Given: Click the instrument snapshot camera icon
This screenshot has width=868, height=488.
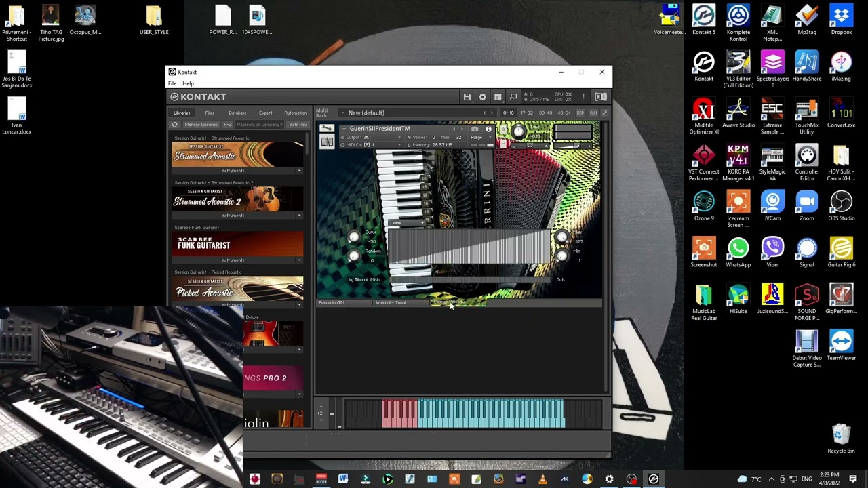Looking at the screenshot, I should (x=475, y=129).
